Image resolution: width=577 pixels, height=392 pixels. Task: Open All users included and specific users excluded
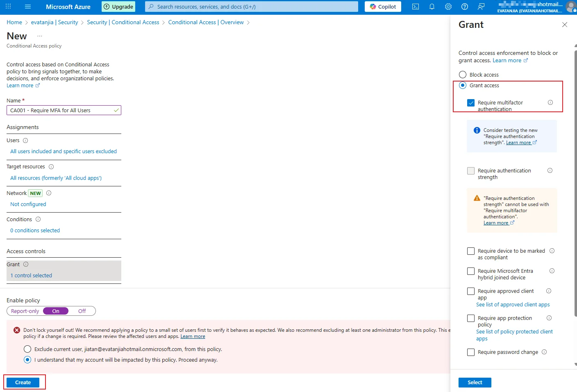(x=64, y=151)
